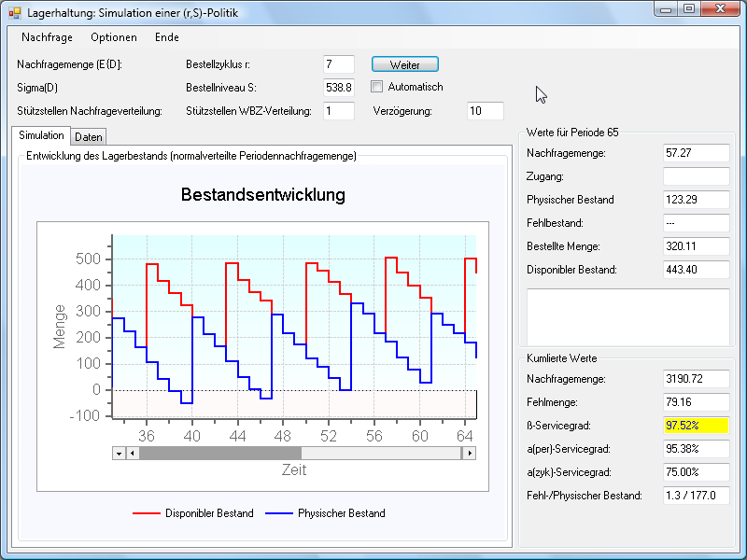This screenshot has height=560, width=747.
Task: Click the chart scrollbar left arrow
Action: 133,453
